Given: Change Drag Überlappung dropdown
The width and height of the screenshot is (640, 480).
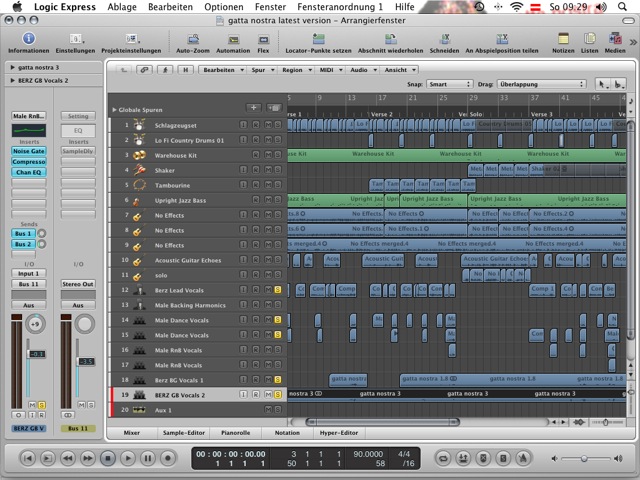Looking at the screenshot, I should point(542,84).
